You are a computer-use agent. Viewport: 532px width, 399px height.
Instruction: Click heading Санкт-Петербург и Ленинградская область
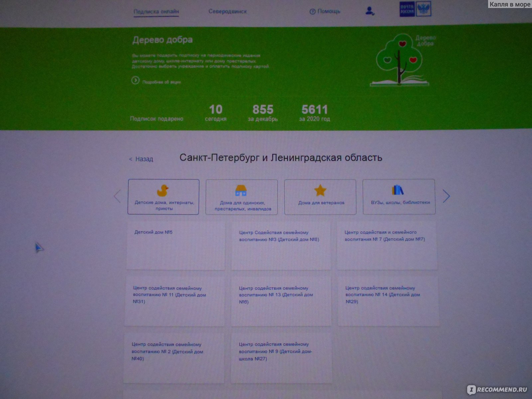(281, 158)
